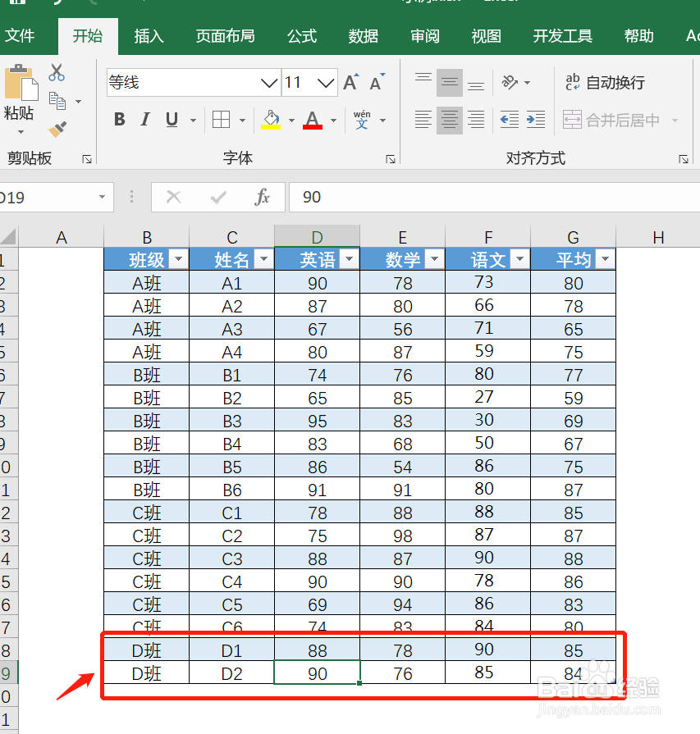Screen dimensions: 700x734
Task: Toggle bold formatting
Action: pos(119,119)
